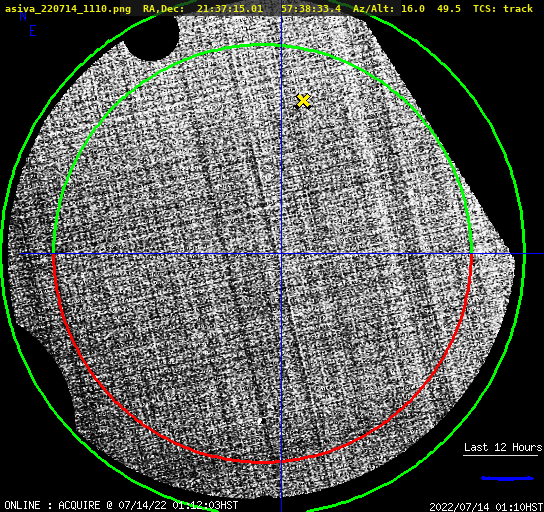
Task: Click the black circular mask at top
Action: [x=152, y=37]
